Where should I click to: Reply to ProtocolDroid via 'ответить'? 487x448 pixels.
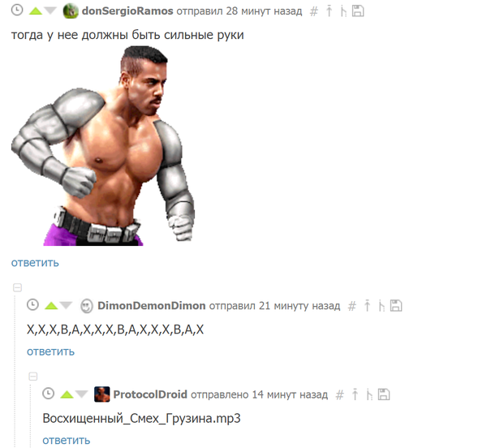click(67, 440)
